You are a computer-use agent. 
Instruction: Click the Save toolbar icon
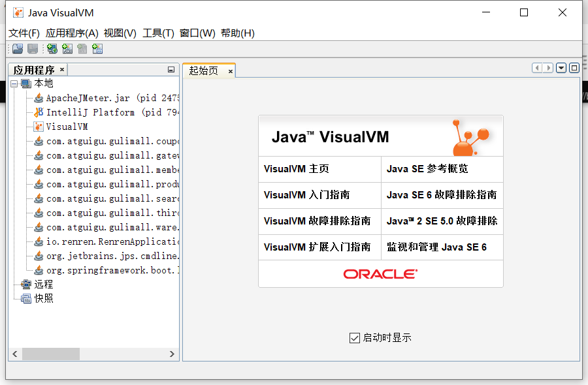pos(33,48)
